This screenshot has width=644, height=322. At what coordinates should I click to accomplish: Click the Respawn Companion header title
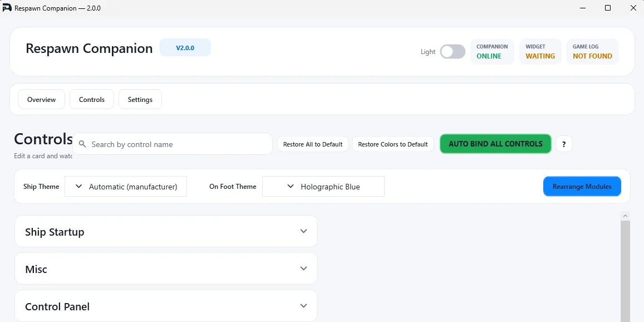[x=89, y=48]
